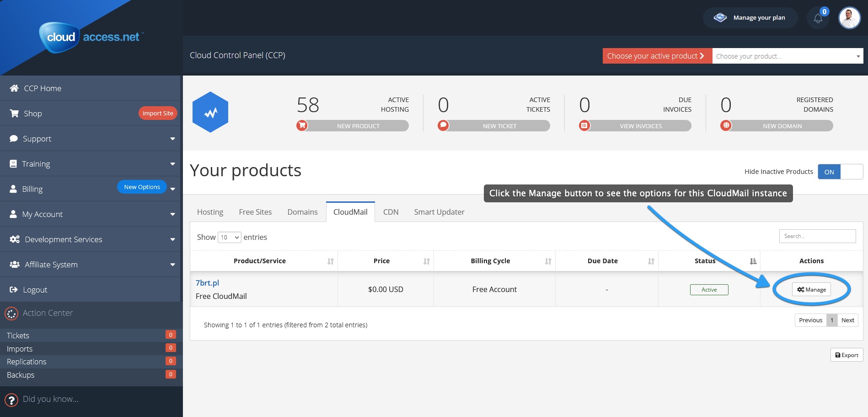
Task: Click the red globe icon by New Domain
Action: pyautogui.click(x=726, y=125)
